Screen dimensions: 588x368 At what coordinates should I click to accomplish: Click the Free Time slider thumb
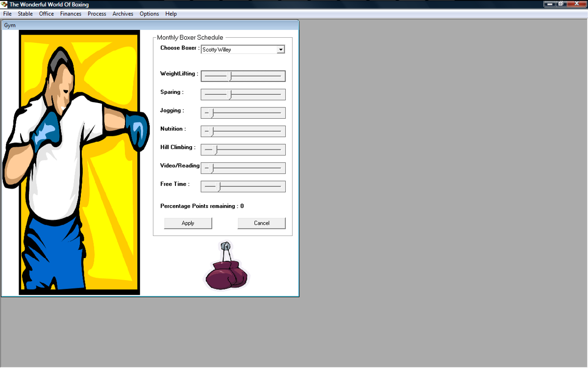[x=219, y=186]
